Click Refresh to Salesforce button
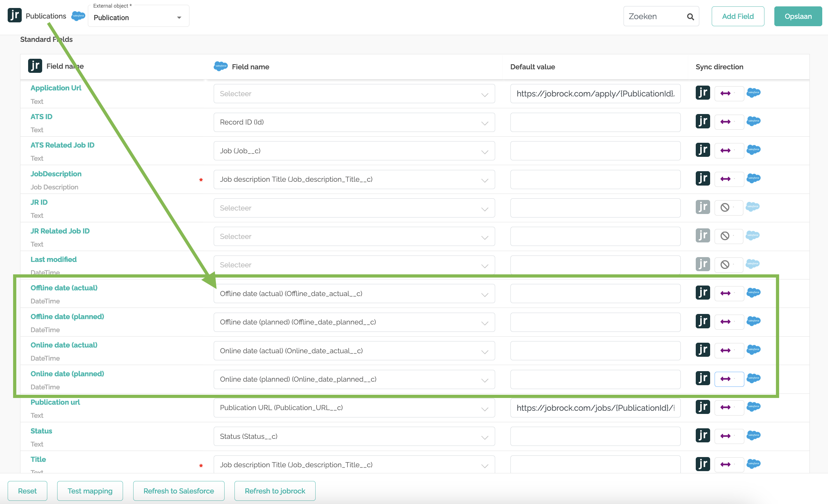 179,491
